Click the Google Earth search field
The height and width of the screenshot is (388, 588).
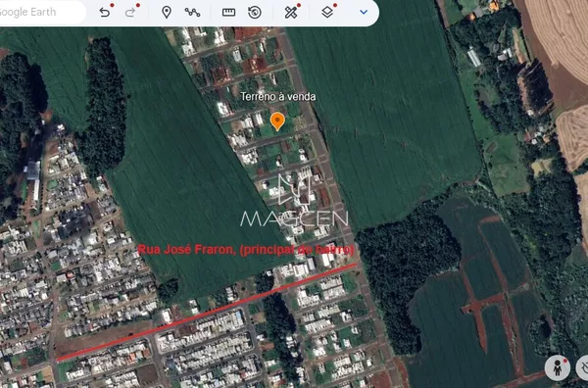[x=42, y=12]
